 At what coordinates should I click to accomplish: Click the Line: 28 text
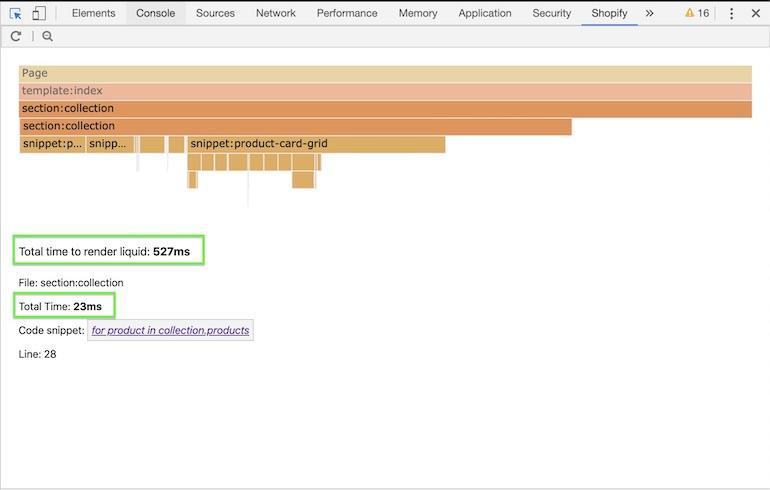coord(37,354)
